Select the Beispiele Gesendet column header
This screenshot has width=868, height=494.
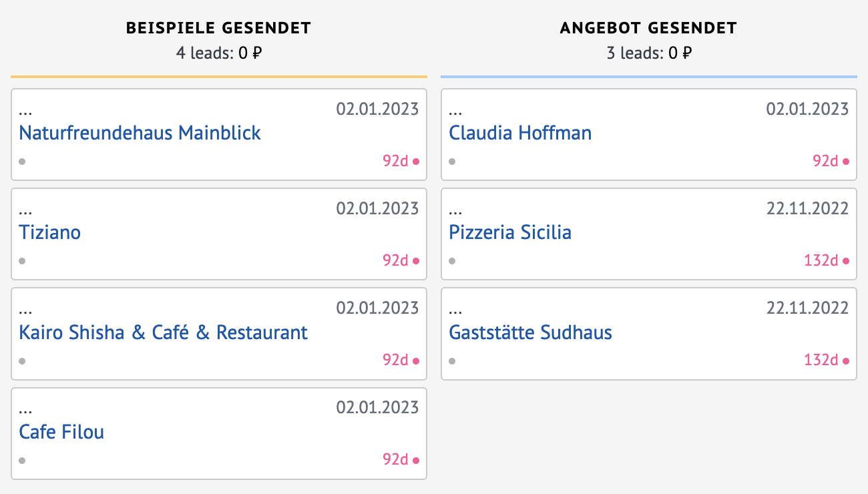(x=218, y=28)
